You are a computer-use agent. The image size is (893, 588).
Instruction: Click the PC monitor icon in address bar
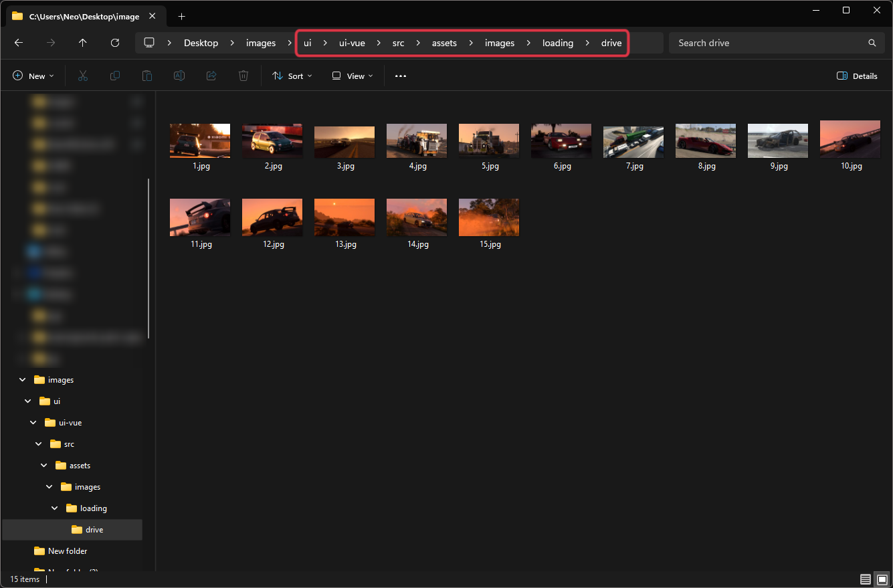point(149,43)
